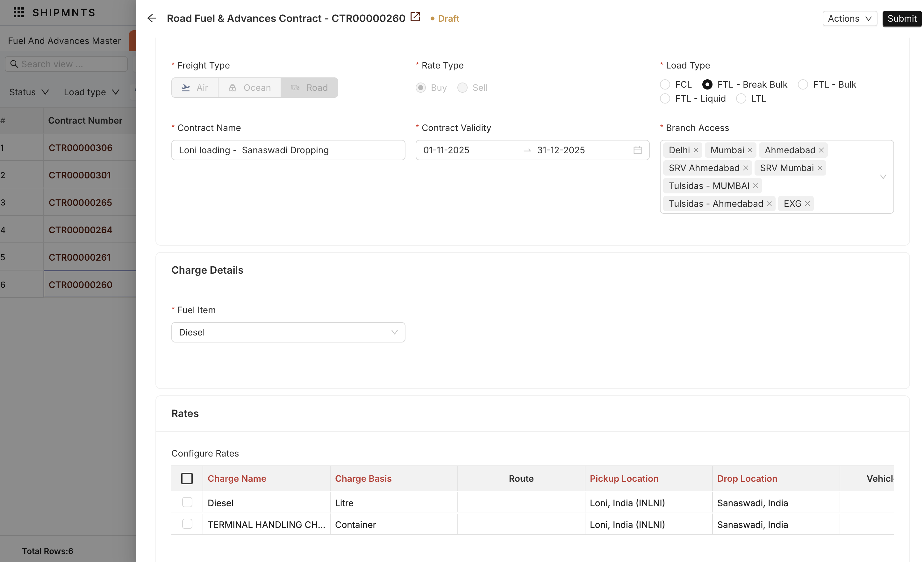This screenshot has width=924, height=562.
Task: Click the Route column header
Action: point(521,479)
